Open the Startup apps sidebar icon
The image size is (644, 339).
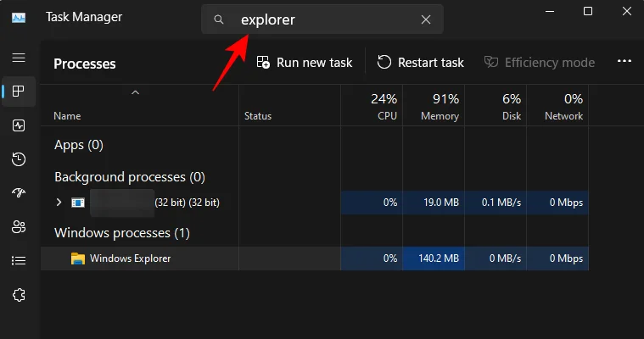[19, 192]
